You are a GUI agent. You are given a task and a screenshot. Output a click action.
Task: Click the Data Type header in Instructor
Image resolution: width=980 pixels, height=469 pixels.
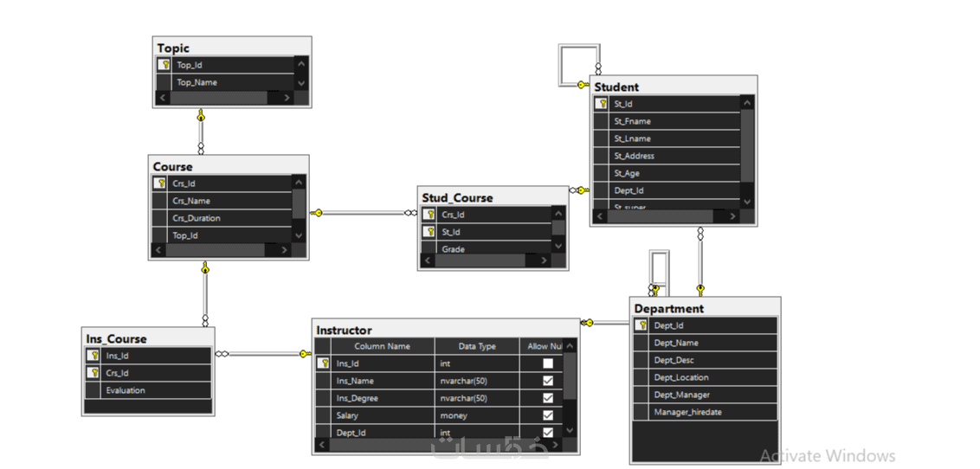(477, 346)
